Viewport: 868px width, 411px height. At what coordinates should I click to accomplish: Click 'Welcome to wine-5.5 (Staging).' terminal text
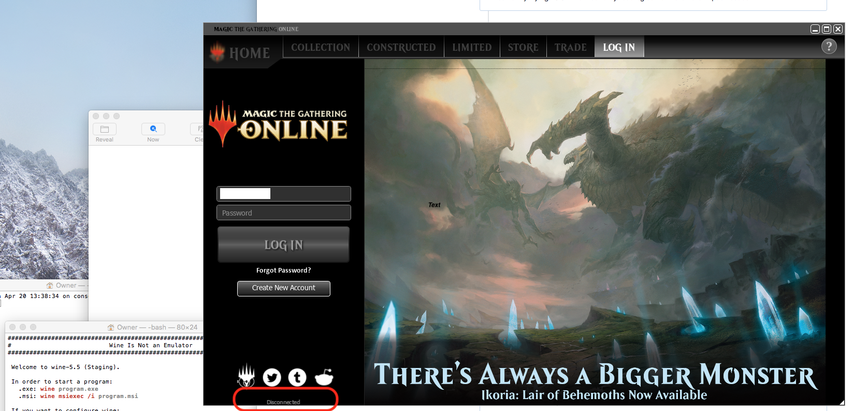65,367
